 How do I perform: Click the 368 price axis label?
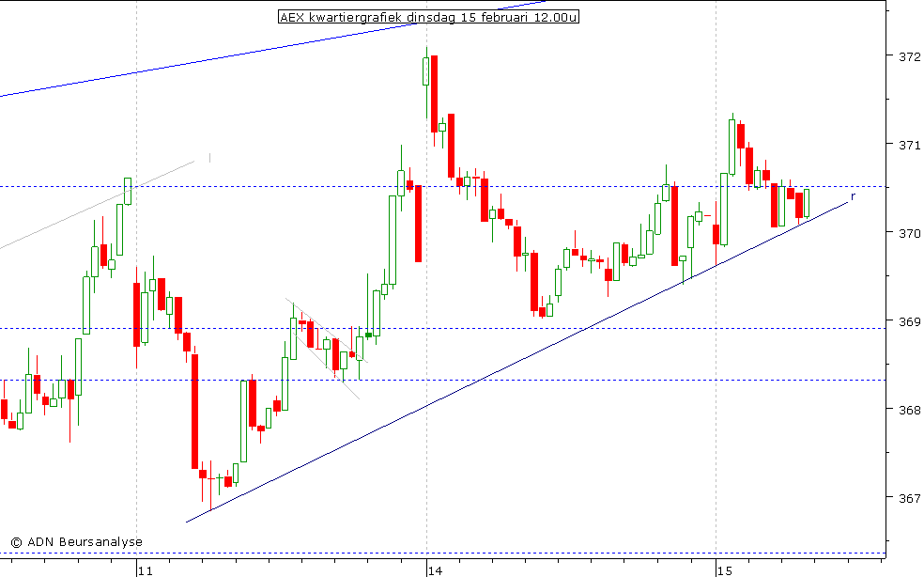tap(909, 410)
